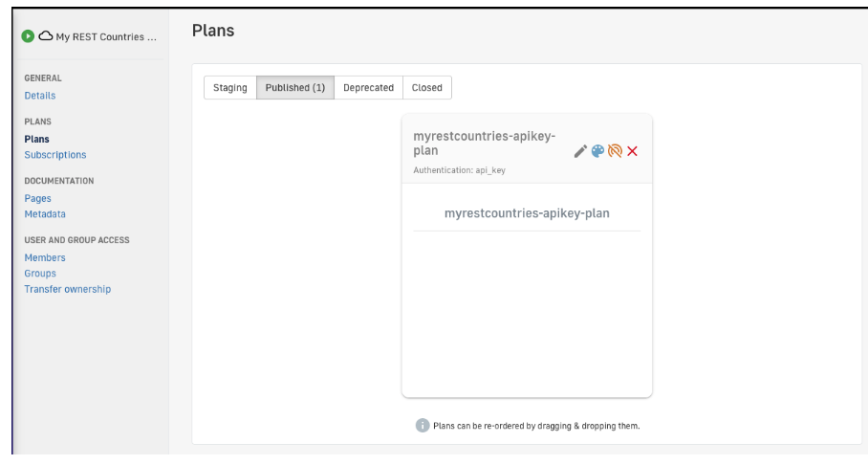Open plan design via the blue palette icon
Image resolution: width=868 pixels, height=465 pixels.
tap(597, 151)
